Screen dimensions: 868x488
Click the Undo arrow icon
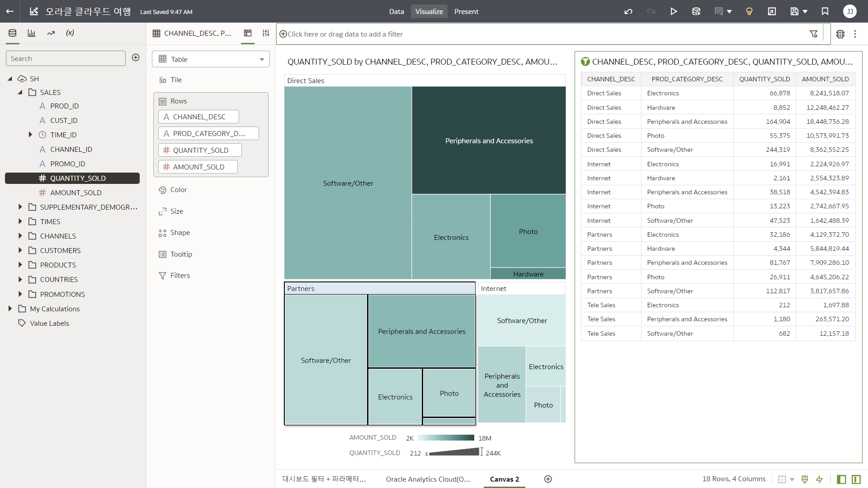(x=628, y=11)
